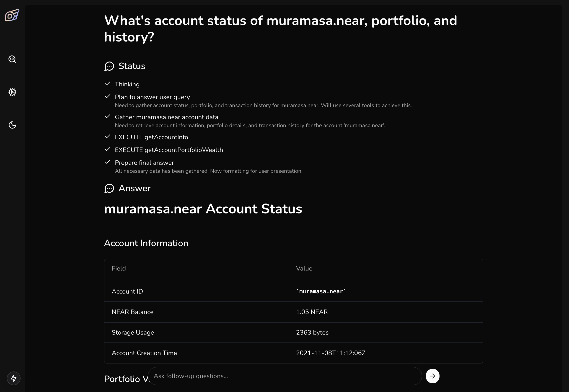Expand the Gather muramasa.near account data step
The width and height of the screenshot is (569, 392).
tap(166, 117)
